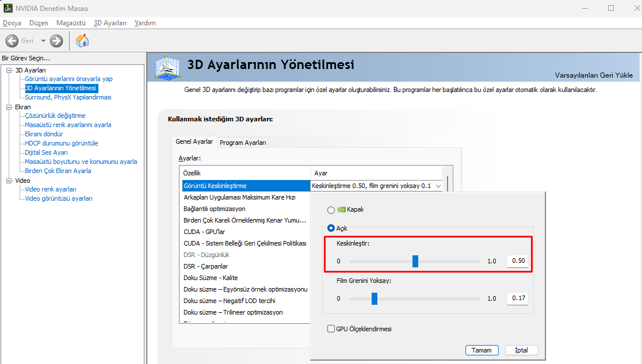Open Birden Çok Ekran Ayarla

point(58,171)
